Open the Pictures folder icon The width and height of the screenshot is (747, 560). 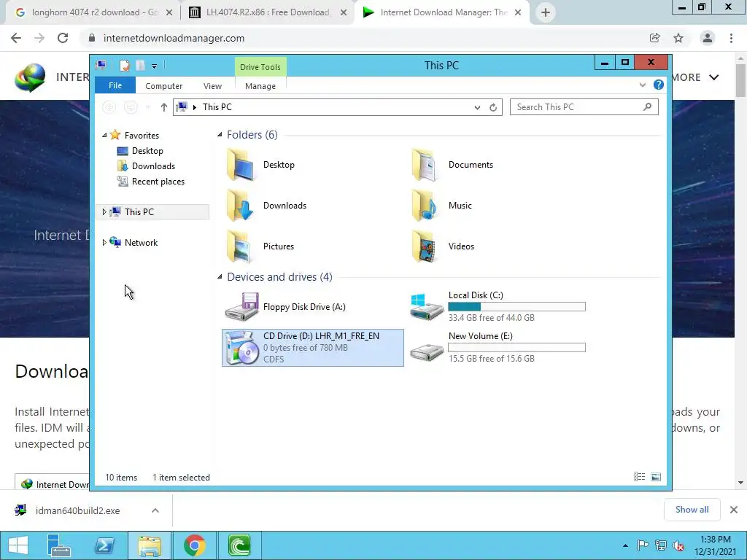[x=241, y=246]
